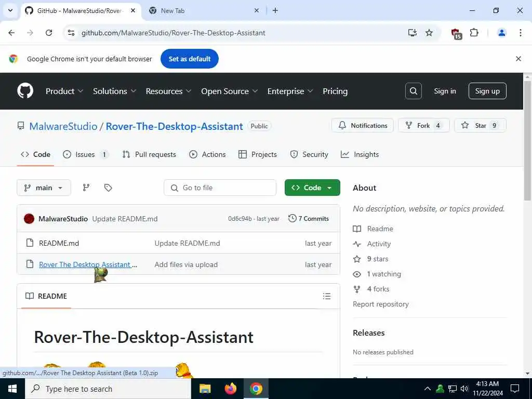Click the install app icon in address bar
Viewport: 532px width, 399px height.
click(412, 33)
